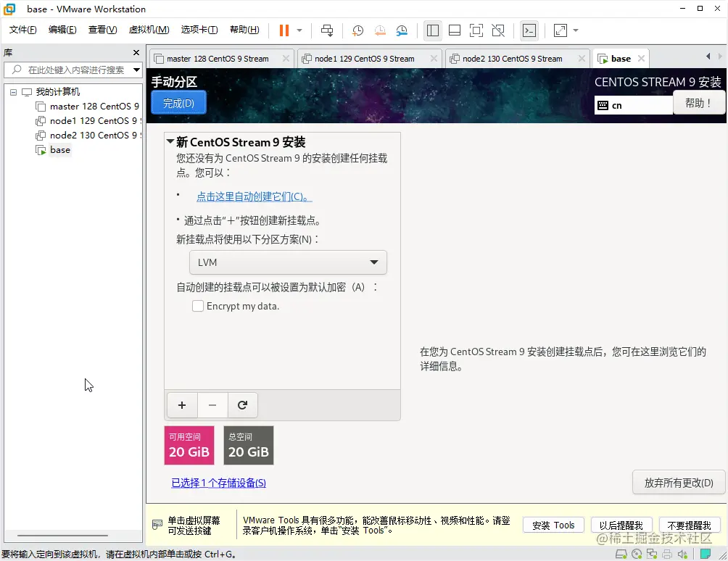Select base VM in the library tree

60,150
